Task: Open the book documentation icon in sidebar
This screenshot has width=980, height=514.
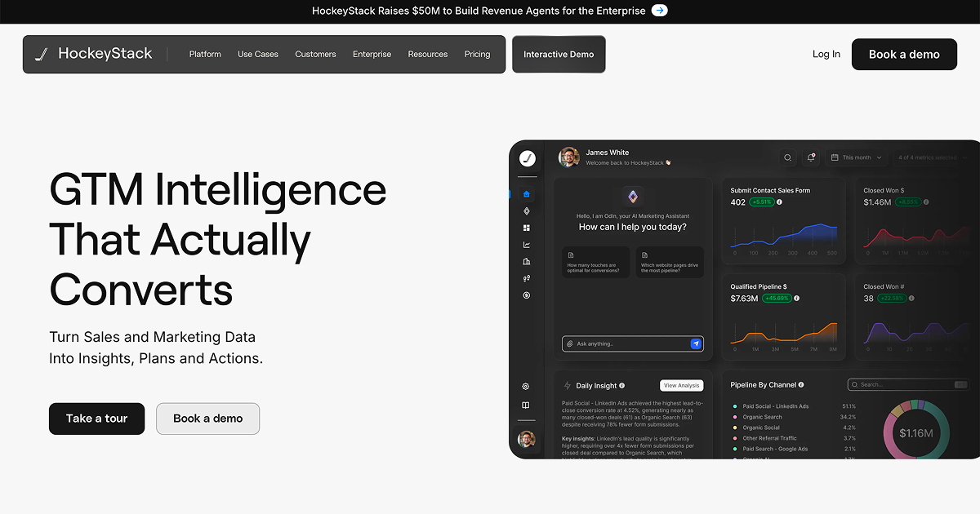Action: click(526, 405)
